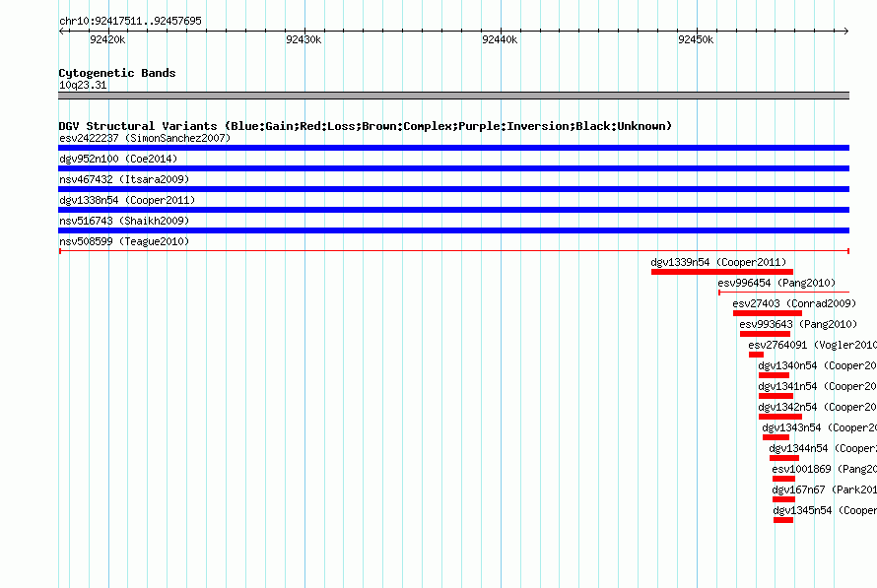This screenshot has width=877, height=588.
Task: Open esv996454 (Pang2010) label
Action: coord(776,283)
